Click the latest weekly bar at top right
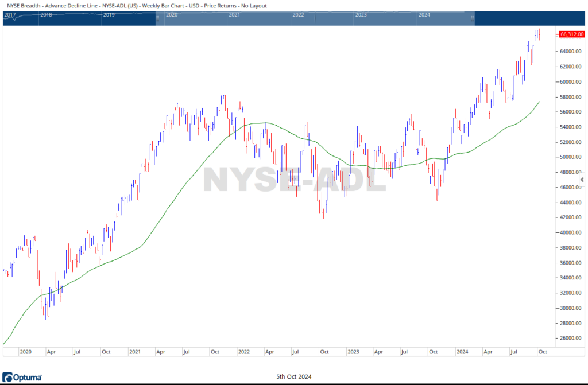Image resolution: width=588 pixels, height=385 pixels. click(539, 34)
